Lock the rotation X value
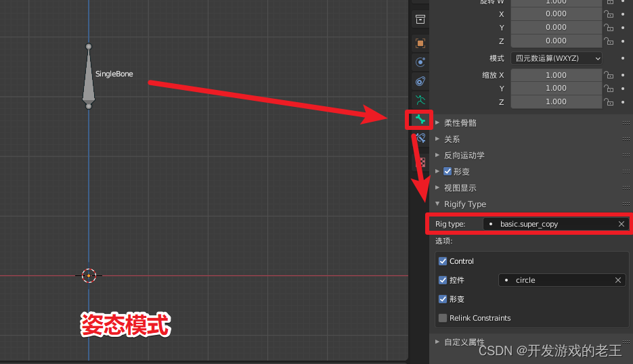This screenshot has height=364, width=633. click(609, 14)
